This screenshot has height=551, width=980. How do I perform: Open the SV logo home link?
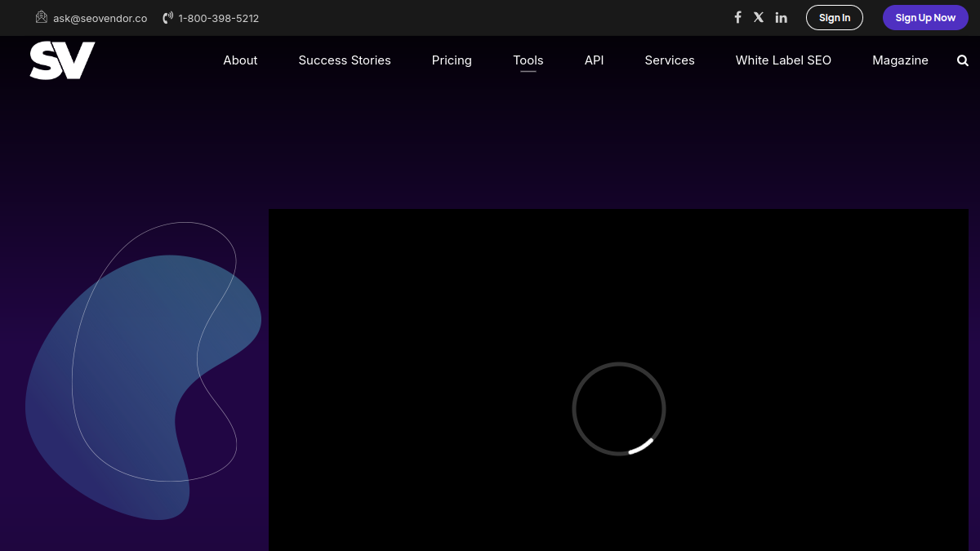point(62,60)
